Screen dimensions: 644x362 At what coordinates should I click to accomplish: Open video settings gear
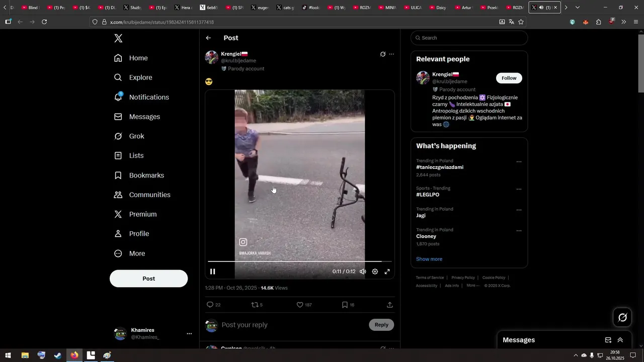pos(375,271)
